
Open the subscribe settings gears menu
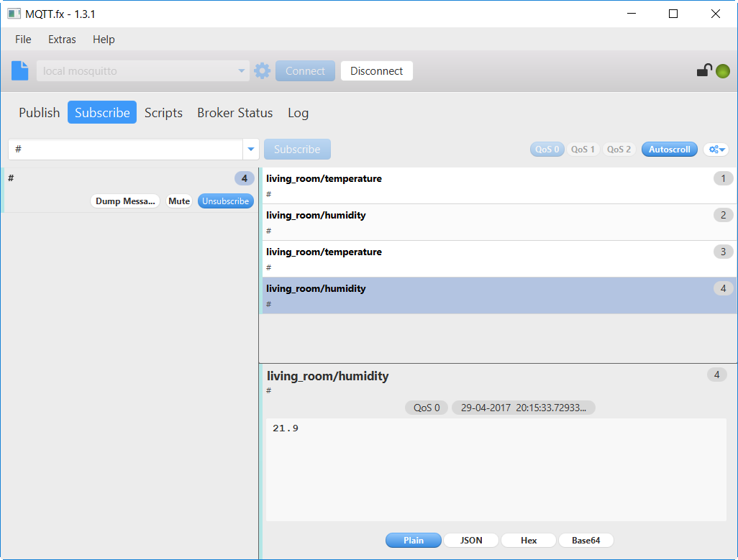click(716, 150)
